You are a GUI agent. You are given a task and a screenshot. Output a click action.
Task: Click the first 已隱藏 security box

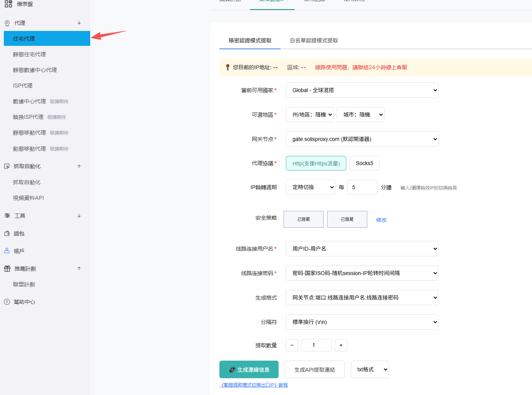303,219
